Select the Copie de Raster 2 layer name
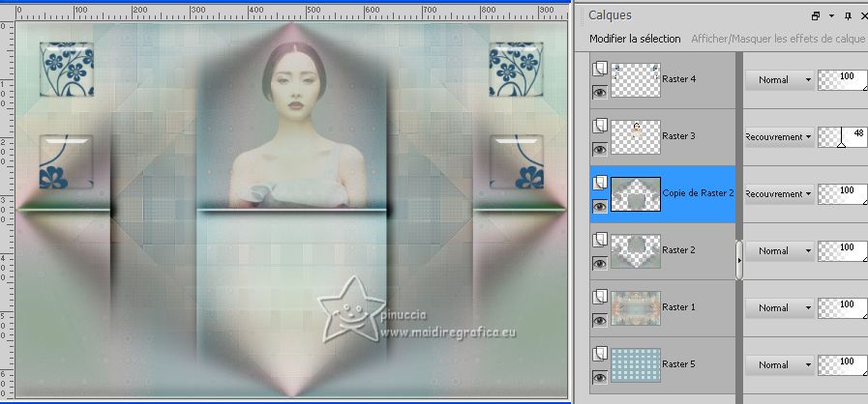Viewport: 868px width, 404px height. [698, 193]
